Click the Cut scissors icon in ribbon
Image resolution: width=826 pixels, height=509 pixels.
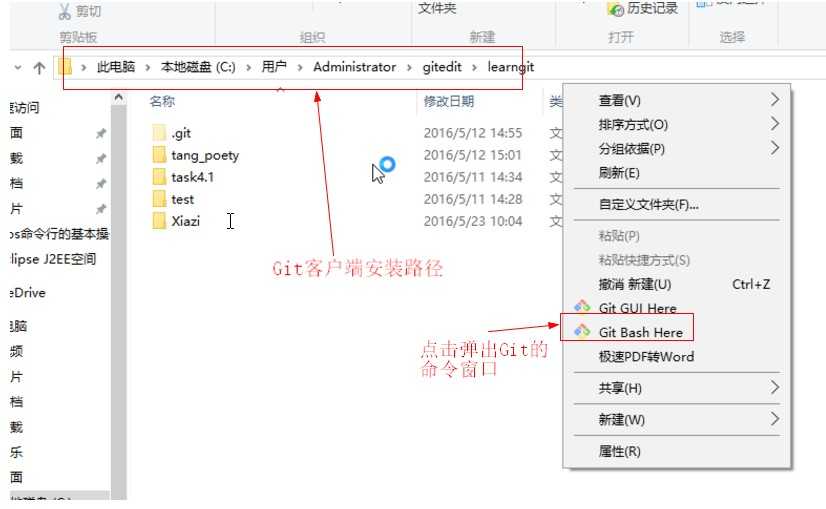point(65,11)
